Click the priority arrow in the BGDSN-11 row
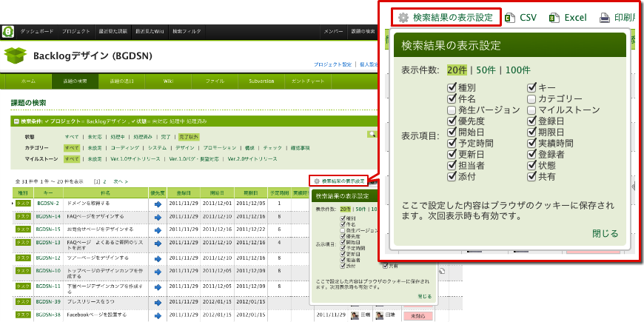644x322 pixels. pyautogui.click(x=158, y=287)
